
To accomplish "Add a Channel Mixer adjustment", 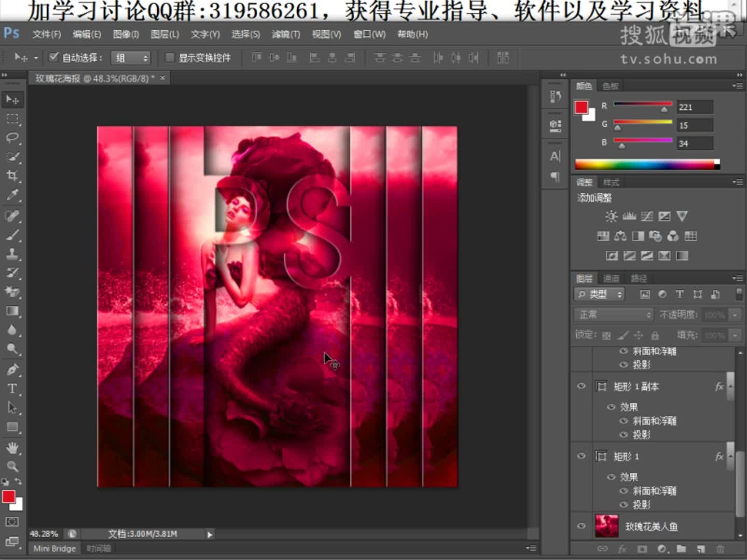I will (x=673, y=236).
